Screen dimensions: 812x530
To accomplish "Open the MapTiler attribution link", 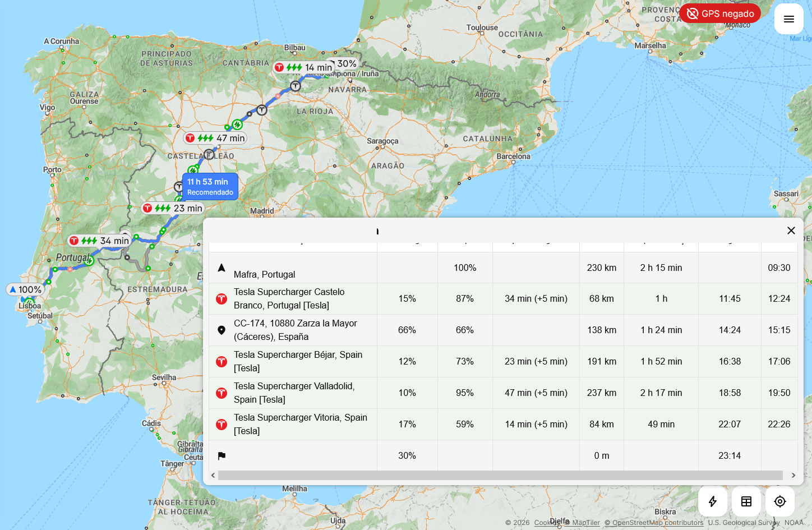I will (x=586, y=523).
